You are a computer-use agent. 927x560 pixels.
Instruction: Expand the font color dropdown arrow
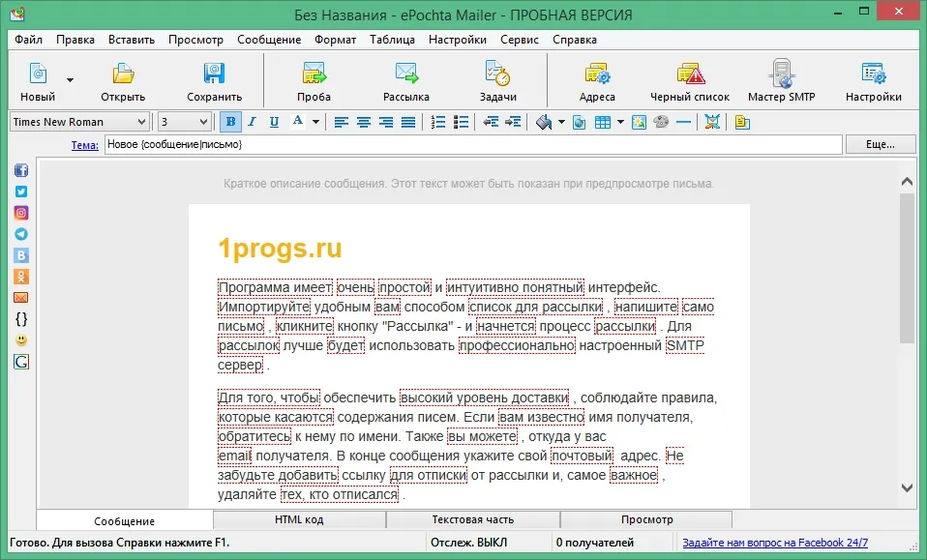coord(315,122)
